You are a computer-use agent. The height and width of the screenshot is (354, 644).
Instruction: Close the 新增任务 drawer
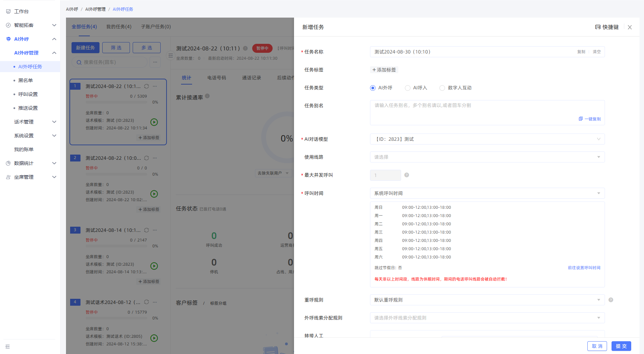coord(630,27)
